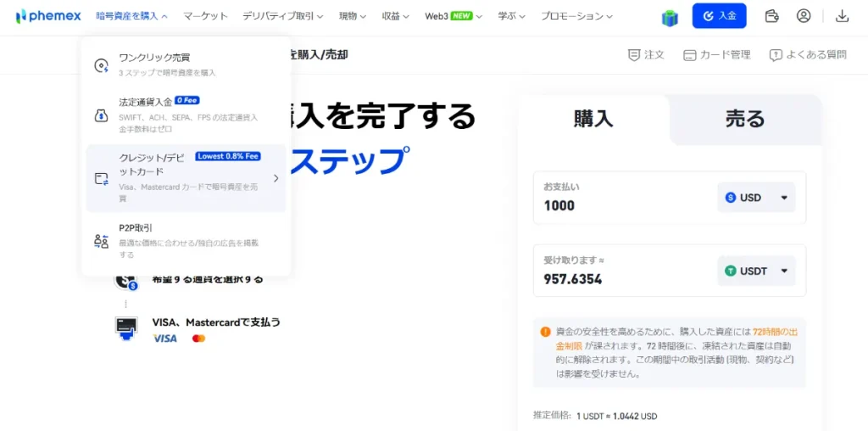Viewport: 868px width, 431px height.
Task: Click the chevron arrow beside クレジット/デビットカード
Action: click(275, 178)
